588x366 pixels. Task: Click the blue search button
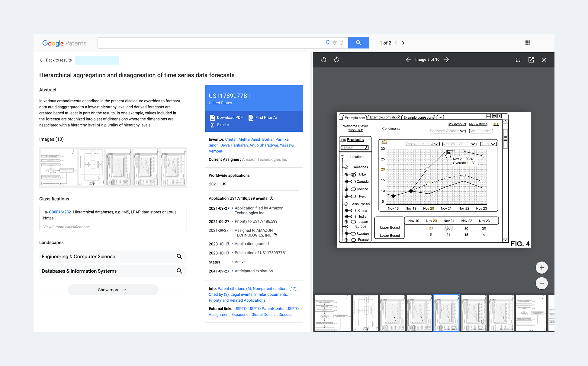click(358, 43)
